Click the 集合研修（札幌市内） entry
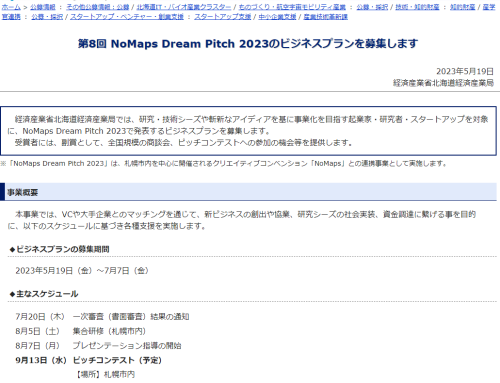 click(x=109, y=331)
